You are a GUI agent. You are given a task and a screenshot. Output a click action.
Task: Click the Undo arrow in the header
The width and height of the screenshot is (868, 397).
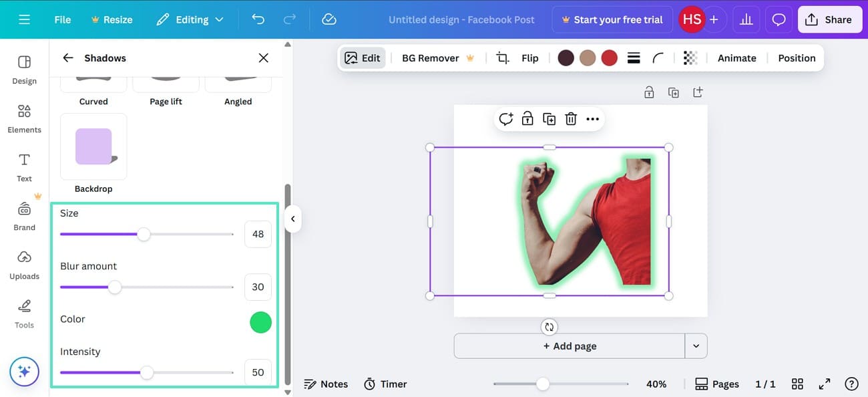(x=258, y=19)
